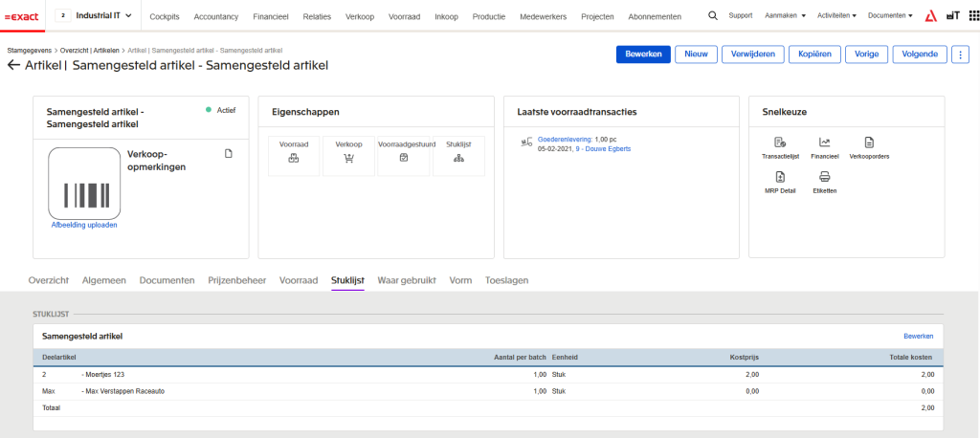Screen dimensions: 980x438
Task: Click the Verkoop shopping cart icon
Action: tap(348, 158)
